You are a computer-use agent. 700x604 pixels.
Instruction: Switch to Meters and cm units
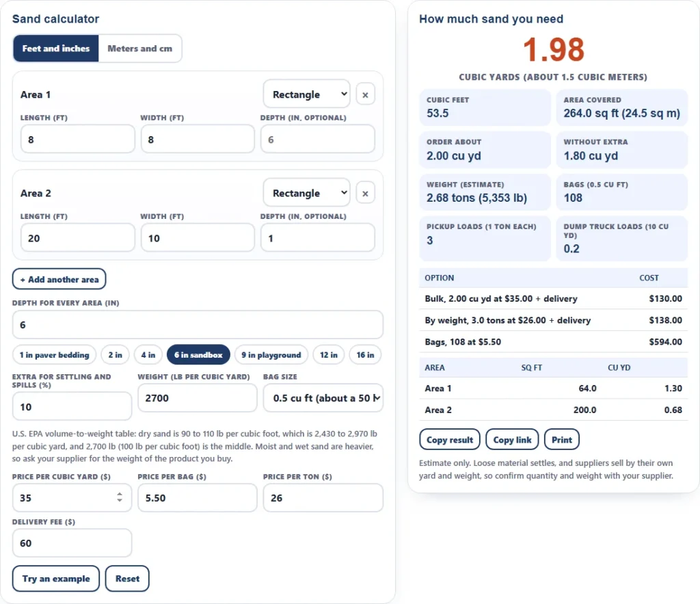click(x=139, y=49)
